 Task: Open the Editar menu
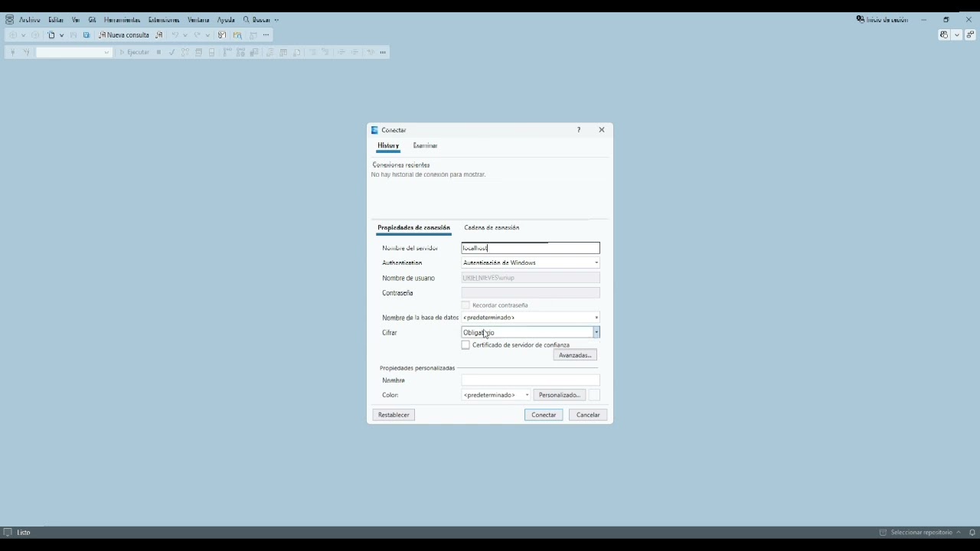56,20
